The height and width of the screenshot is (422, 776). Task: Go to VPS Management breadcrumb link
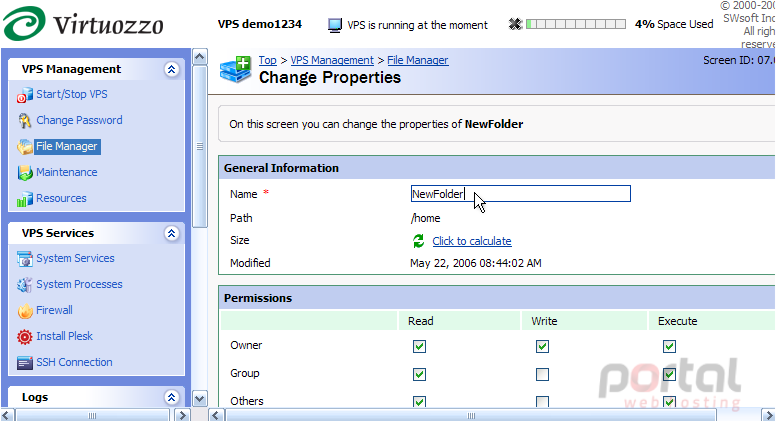tap(332, 60)
